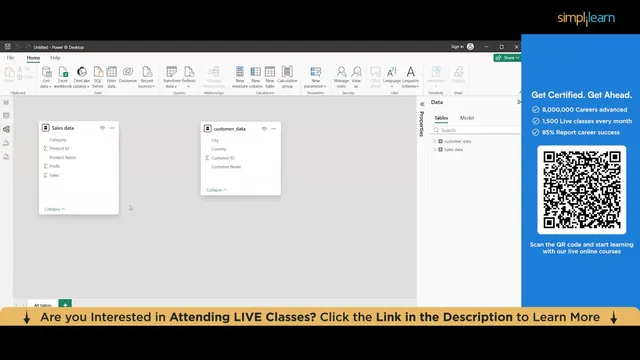Switch to Model tab in Data pane
Viewport: 640px width, 360px height.
coord(467,118)
